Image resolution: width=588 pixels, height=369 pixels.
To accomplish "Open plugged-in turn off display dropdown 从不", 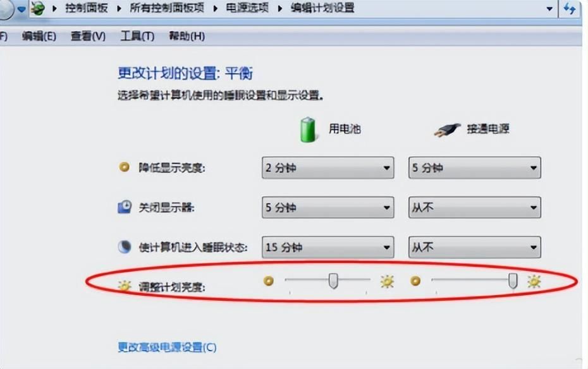I will click(474, 207).
